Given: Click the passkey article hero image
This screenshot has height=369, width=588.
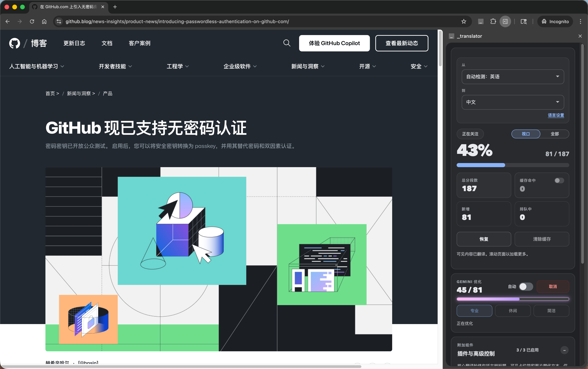Looking at the screenshot, I should 218,259.
